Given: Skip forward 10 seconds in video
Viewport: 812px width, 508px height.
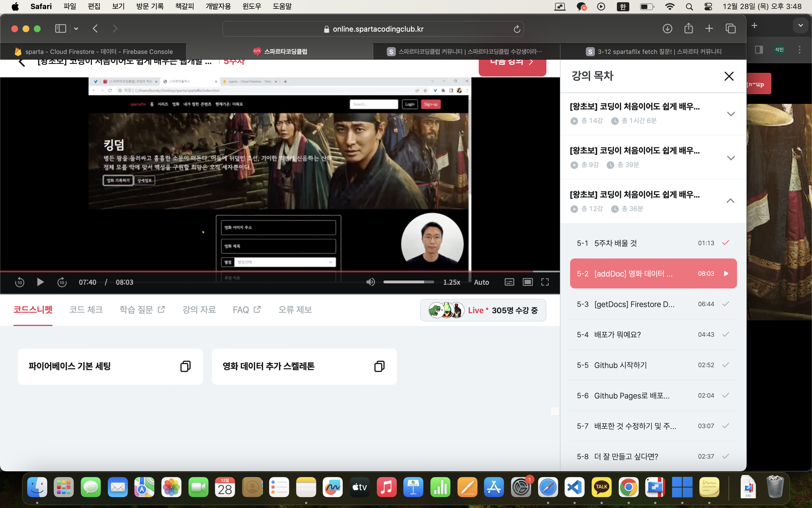Looking at the screenshot, I should coord(62,282).
